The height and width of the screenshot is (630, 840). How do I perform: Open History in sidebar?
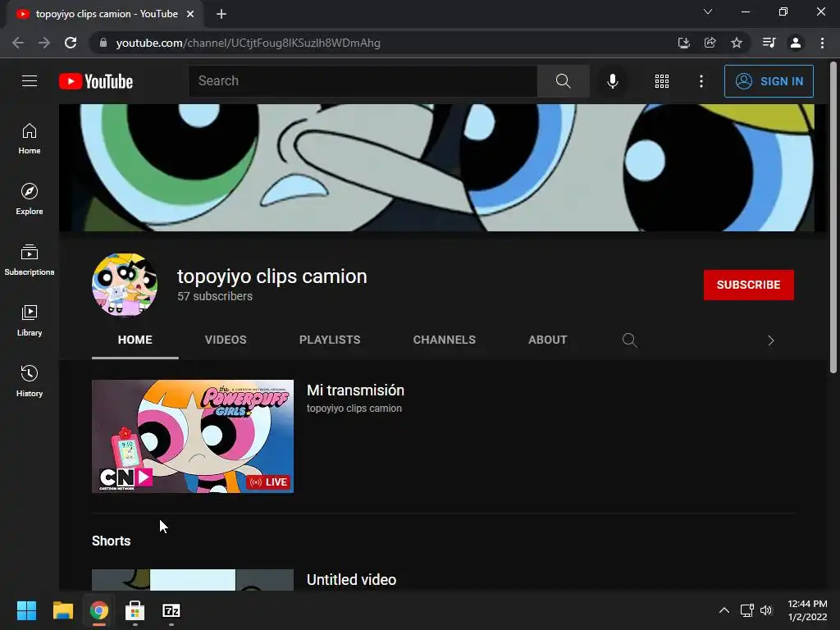[x=30, y=381]
